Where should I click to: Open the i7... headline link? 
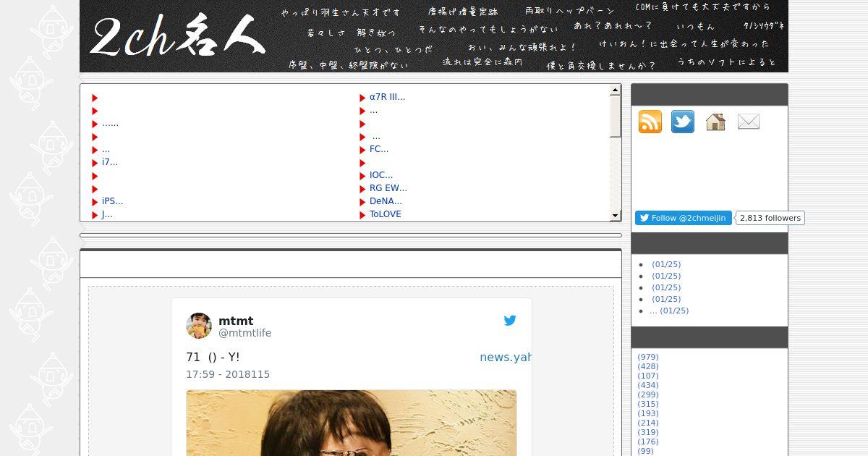[110, 162]
